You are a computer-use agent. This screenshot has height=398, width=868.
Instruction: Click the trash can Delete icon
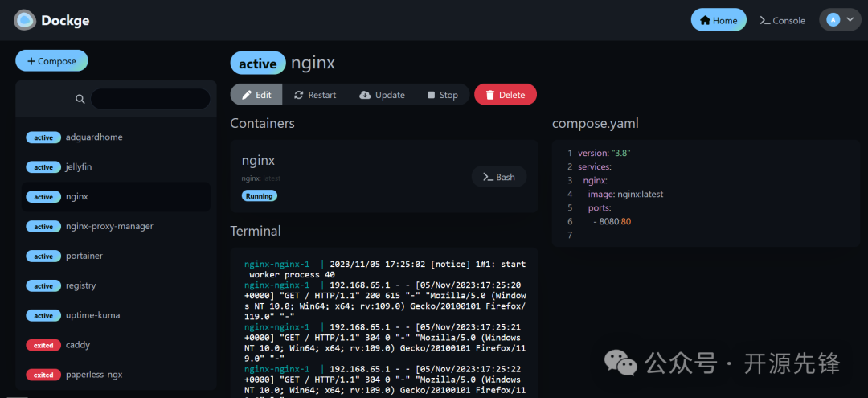pyautogui.click(x=490, y=95)
